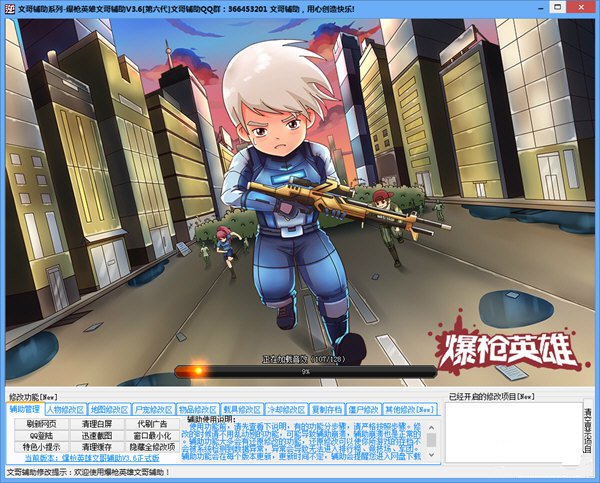
Task: Click the up arrow of the instructions scrollbar
Action: [431, 428]
